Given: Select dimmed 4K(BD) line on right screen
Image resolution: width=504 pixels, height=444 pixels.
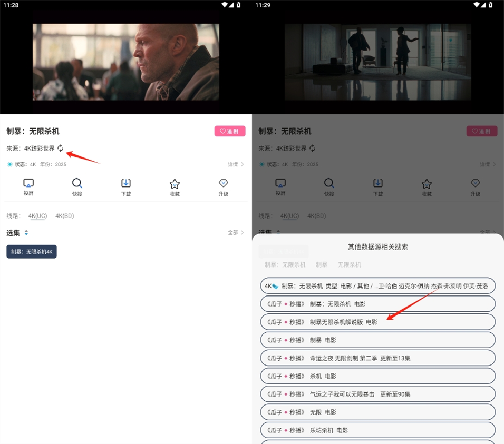Looking at the screenshot, I should 317,216.
